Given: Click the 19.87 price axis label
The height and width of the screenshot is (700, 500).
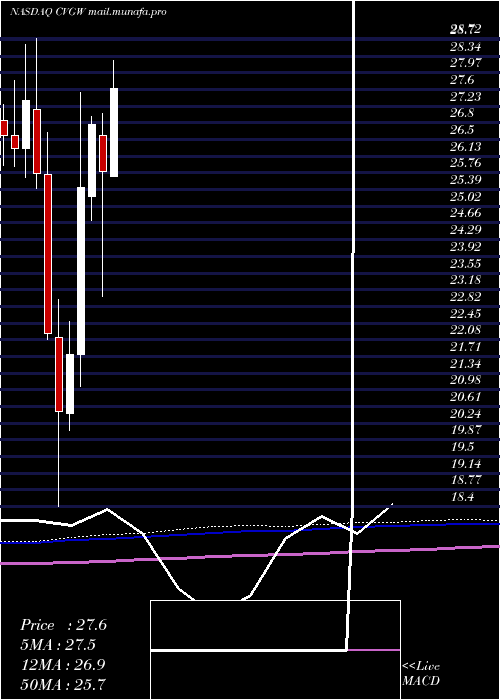Looking at the screenshot, I should 466,430.
